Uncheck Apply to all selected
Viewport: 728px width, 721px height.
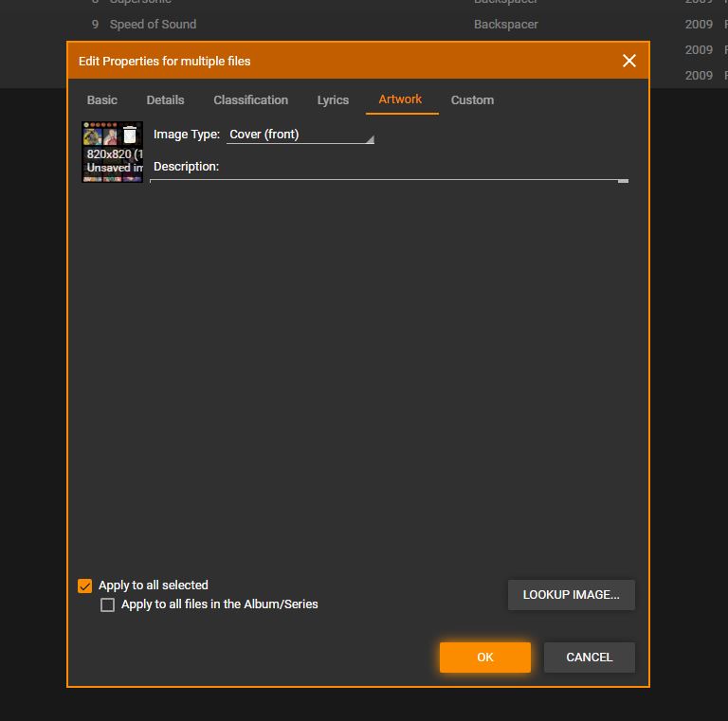(x=85, y=586)
